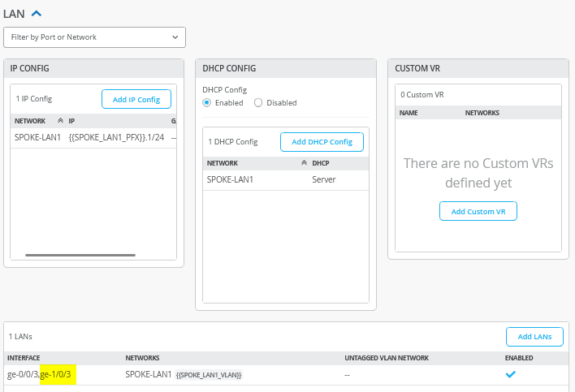Select the Disabled DHCP Config radio button
This screenshot has height=392, width=575.
click(258, 102)
